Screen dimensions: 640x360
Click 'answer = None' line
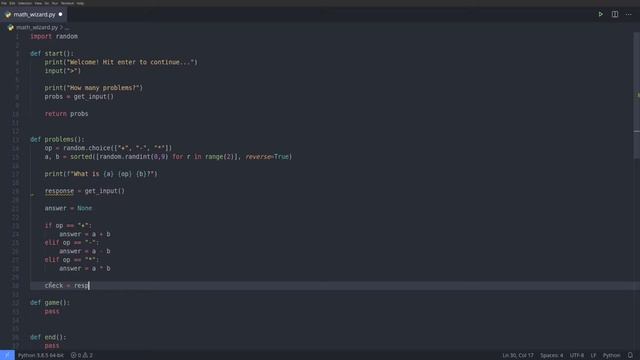68,208
